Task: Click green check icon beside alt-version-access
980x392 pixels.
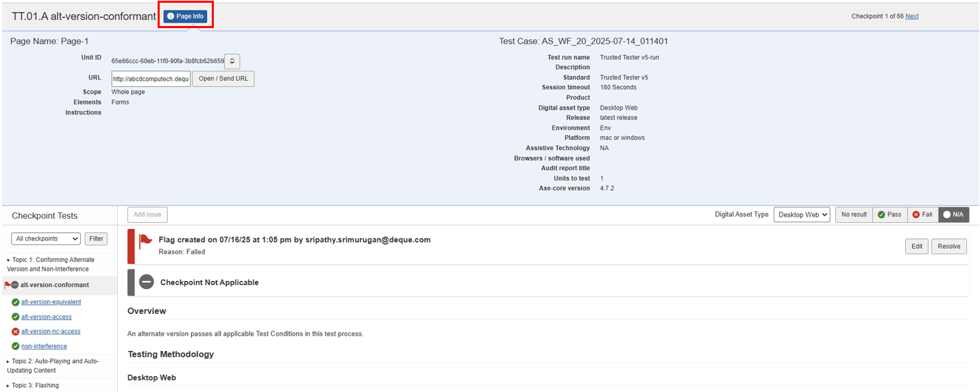Action: pos(16,317)
